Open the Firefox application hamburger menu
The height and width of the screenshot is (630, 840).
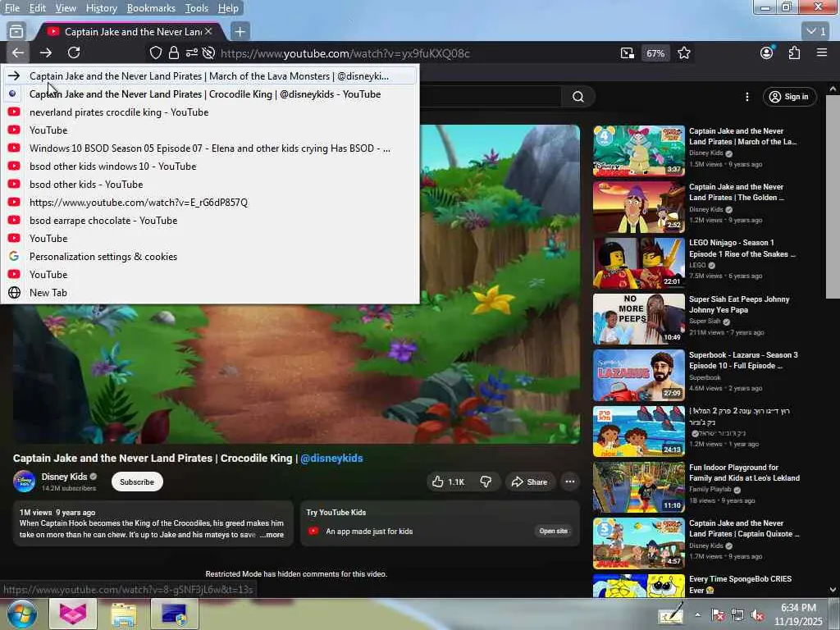click(x=822, y=52)
